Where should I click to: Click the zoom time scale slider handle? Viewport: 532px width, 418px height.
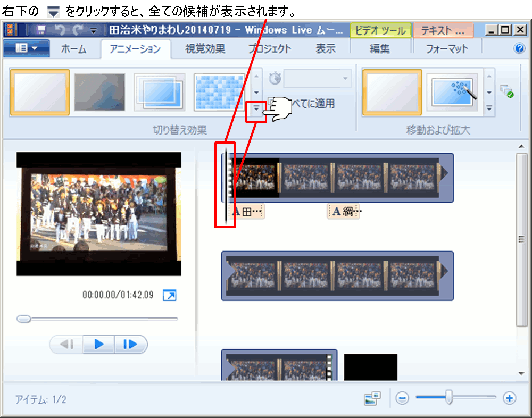(449, 397)
